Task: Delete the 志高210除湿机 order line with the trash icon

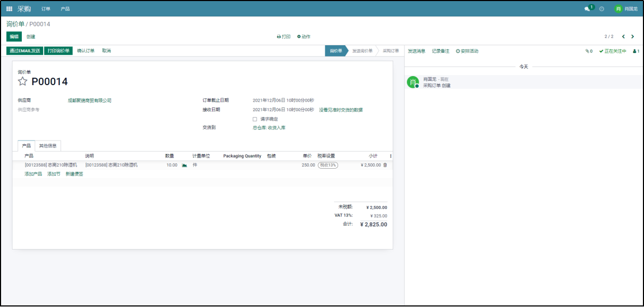Action: click(385, 165)
